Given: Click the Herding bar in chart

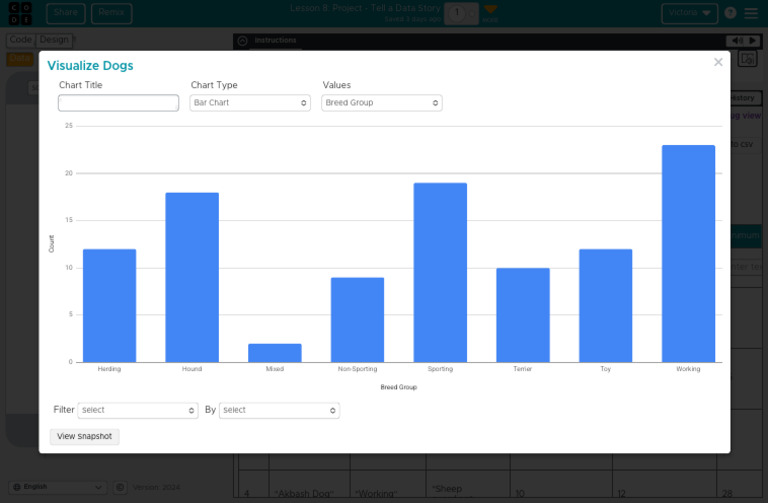Looking at the screenshot, I should (x=109, y=306).
